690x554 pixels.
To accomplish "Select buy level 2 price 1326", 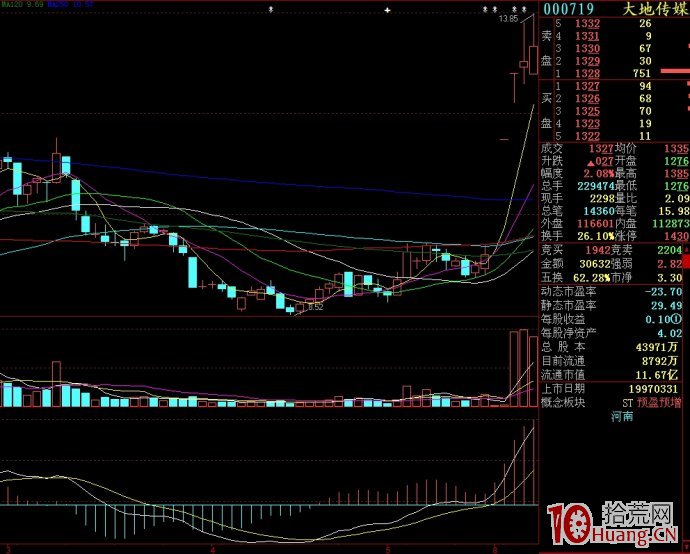I will tap(587, 99).
